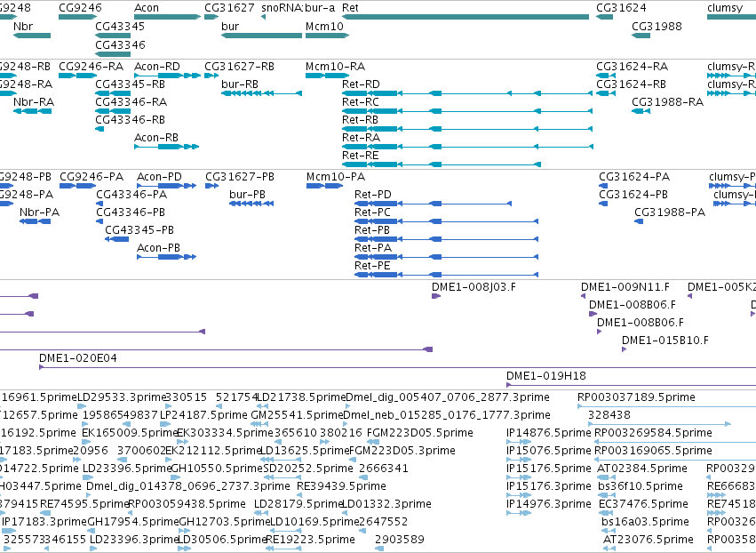This screenshot has height=553, width=756.
Task: Select the Acon-PB protein label
Action: [158, 248]
